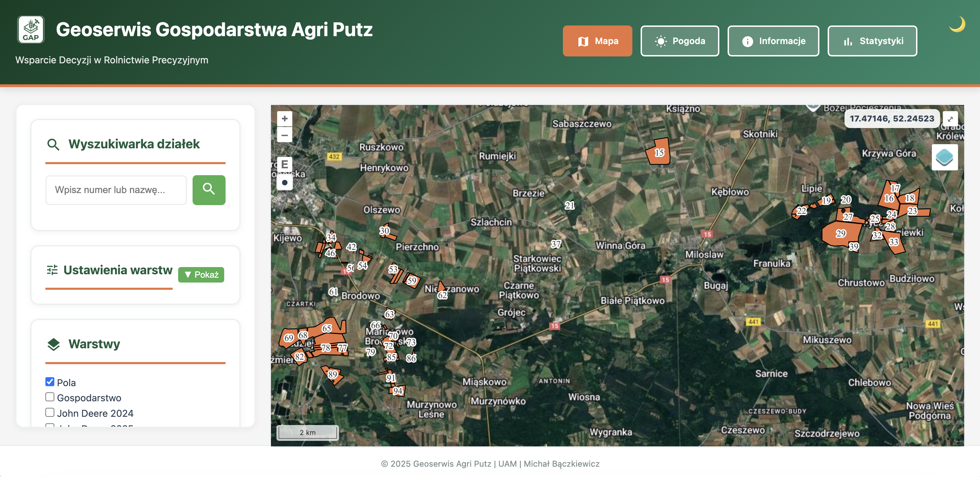Open the basemap layer switcher on the map

pyautogui.click(x=945, y=157)
